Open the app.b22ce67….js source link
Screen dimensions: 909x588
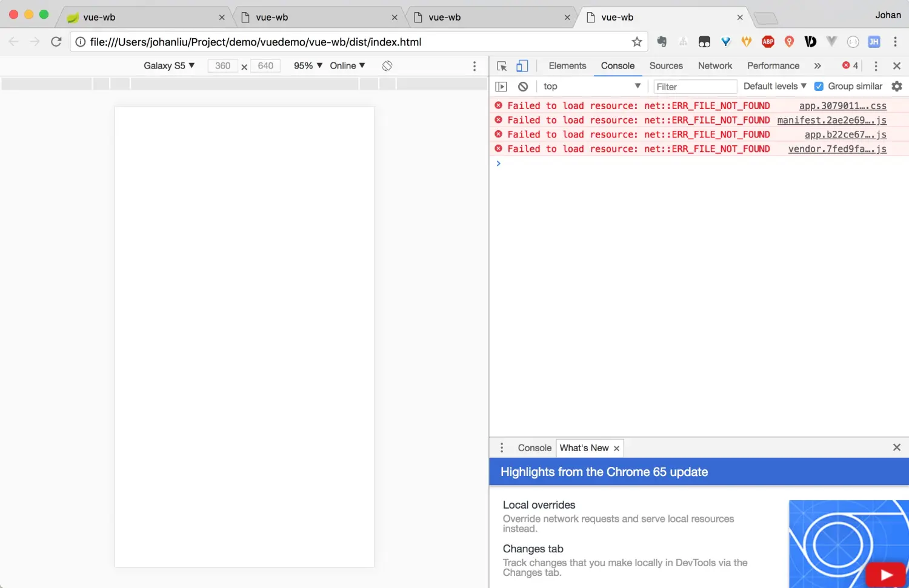tap(845, 134)
